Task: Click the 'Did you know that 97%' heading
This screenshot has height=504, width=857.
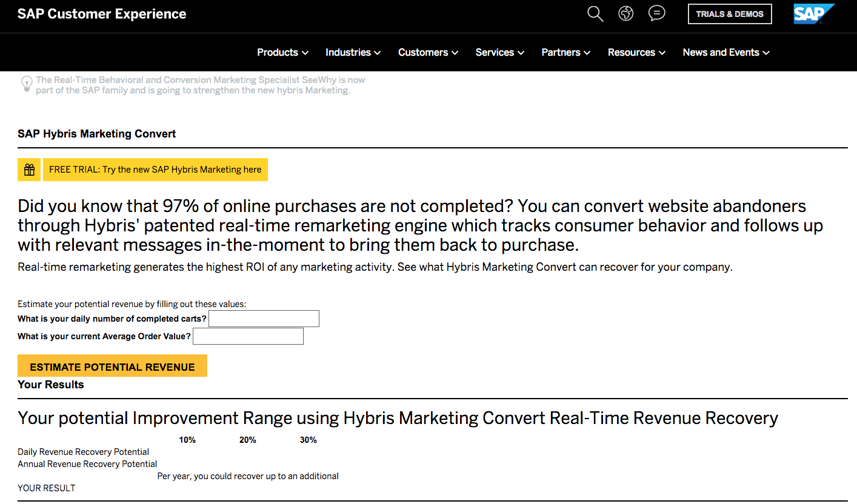Action: coord(421,225)
